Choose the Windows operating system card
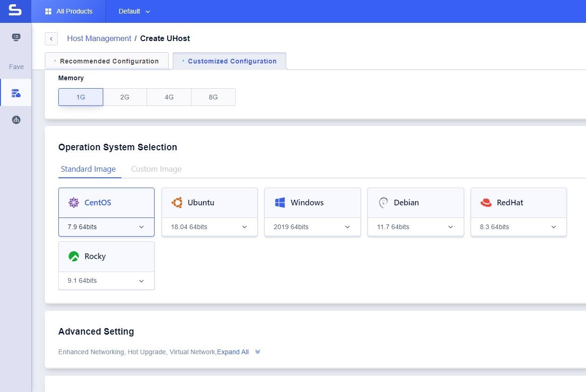Image resolution: width=586 pixels, height=392 pixels. tap(312, 203)
